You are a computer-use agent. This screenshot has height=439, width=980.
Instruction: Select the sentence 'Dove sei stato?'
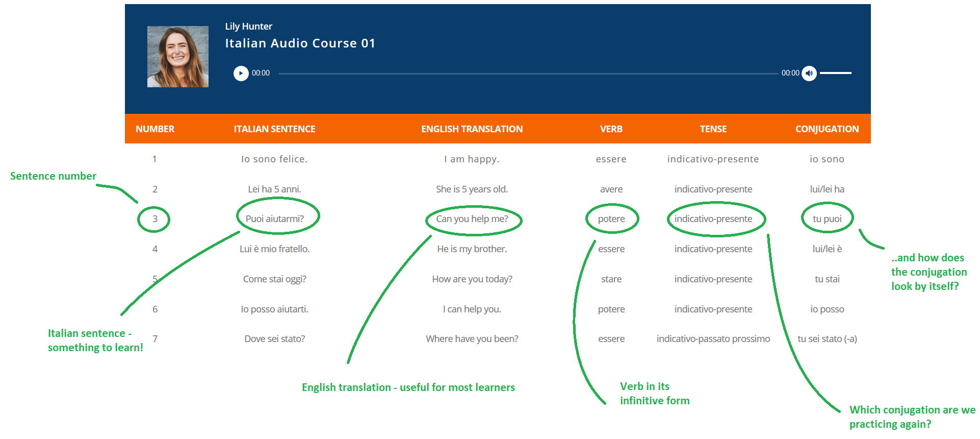pyautogui.click(x=274, y=339)
